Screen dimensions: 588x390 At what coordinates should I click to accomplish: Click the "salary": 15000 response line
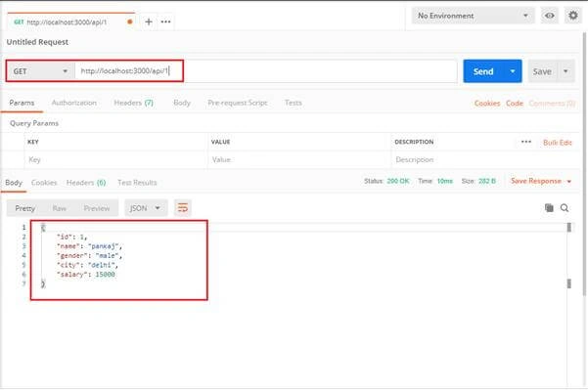pyautogui.click(x=86, y=275)
